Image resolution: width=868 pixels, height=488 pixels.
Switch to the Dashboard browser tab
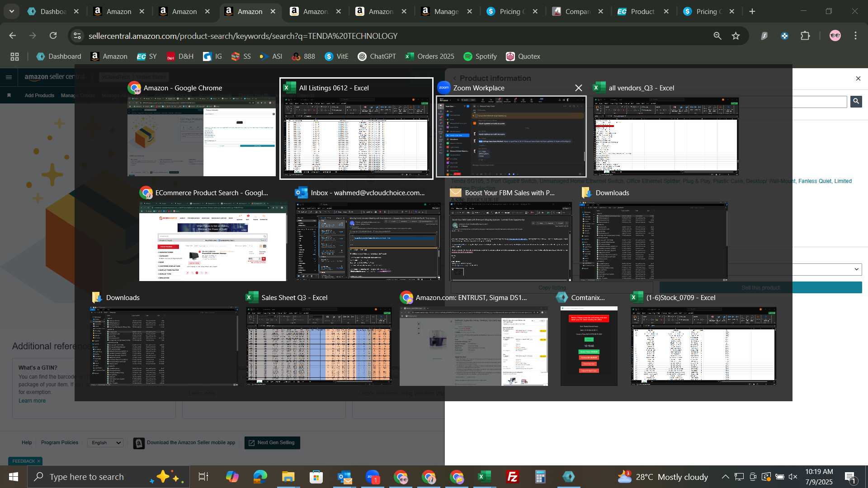point(53,11)
